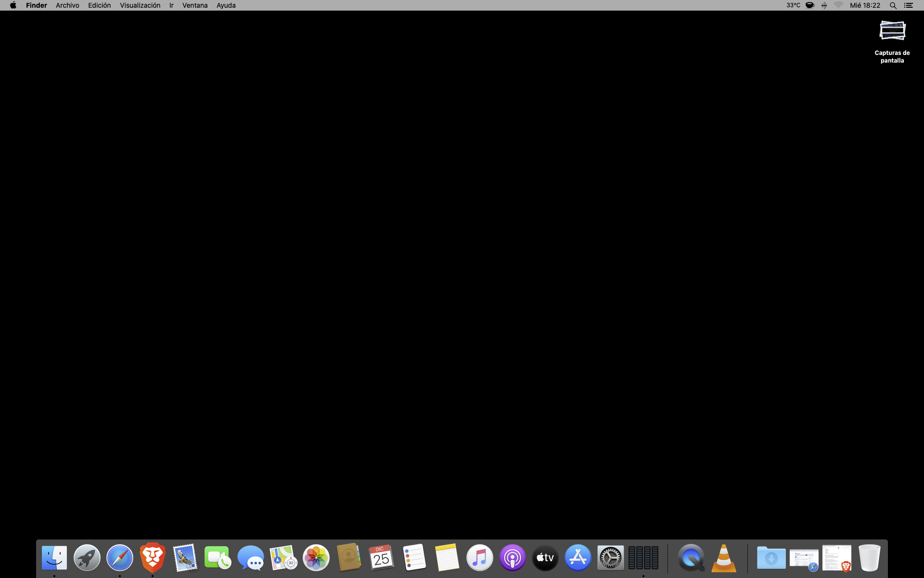The height and width of the screenshot is (578, 924).
Task: Open the Notes app
Action: 447,558
